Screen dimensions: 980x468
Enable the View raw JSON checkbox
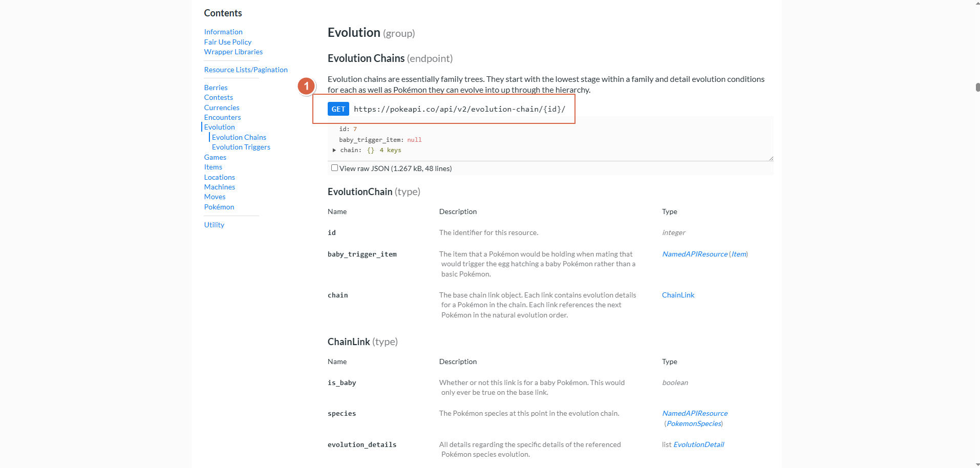point(334,168)
